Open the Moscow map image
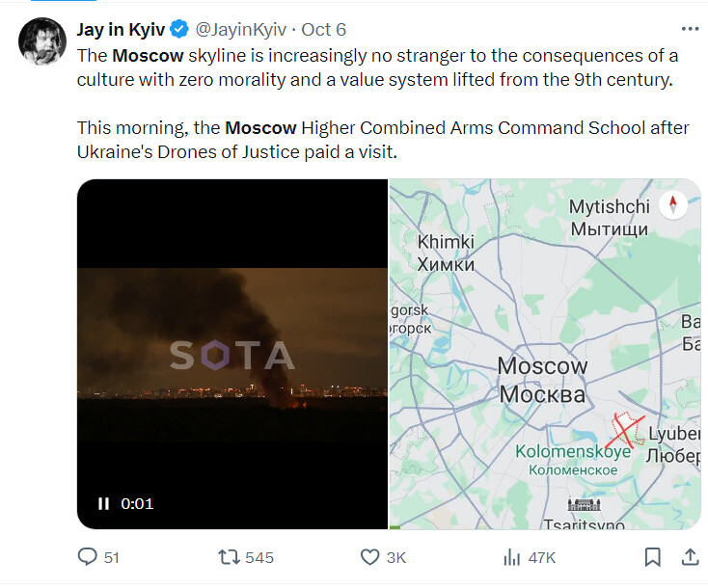This screenshot has width=708, height=588. click(545, 354)
